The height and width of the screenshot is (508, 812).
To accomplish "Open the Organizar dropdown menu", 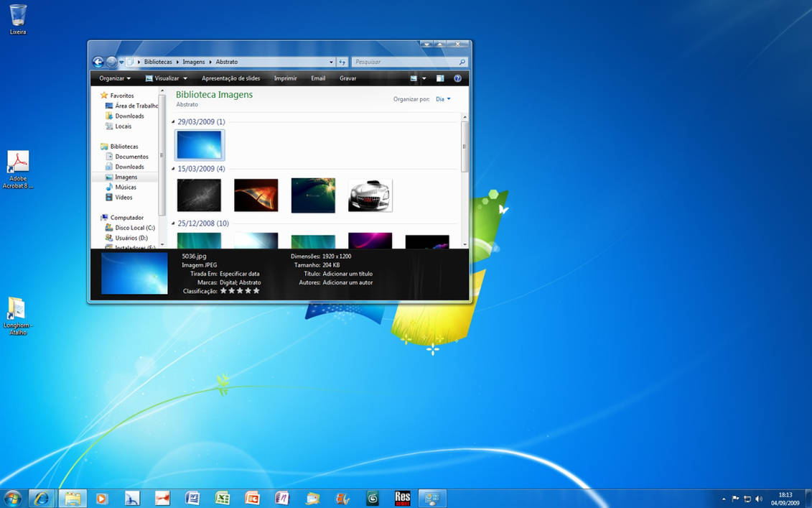I will (115, 78).
